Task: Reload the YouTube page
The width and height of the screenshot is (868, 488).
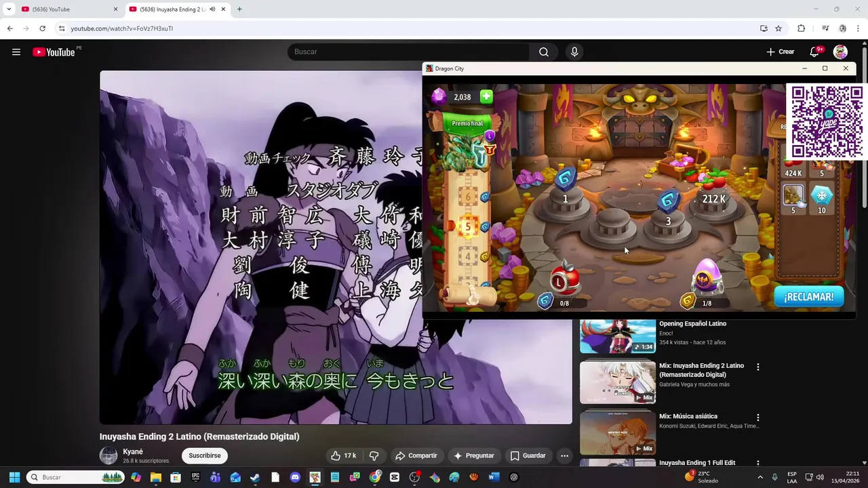Action: tap(42, 28)
